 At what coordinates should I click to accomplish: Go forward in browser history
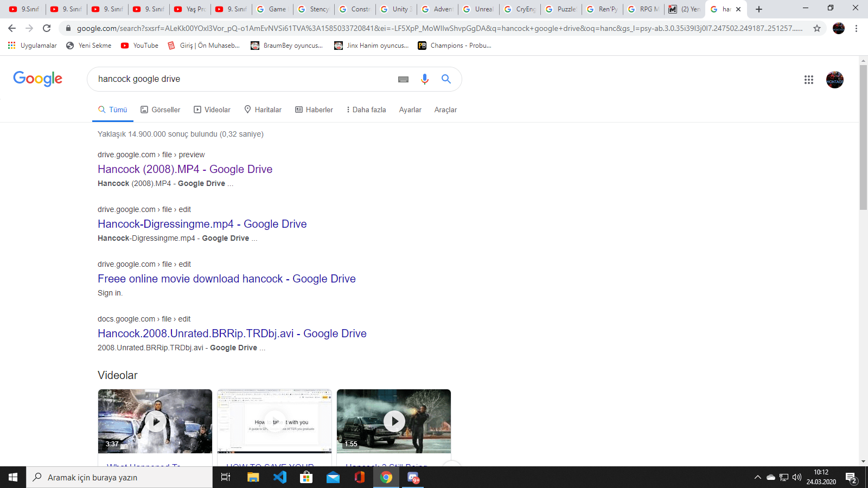29,28
